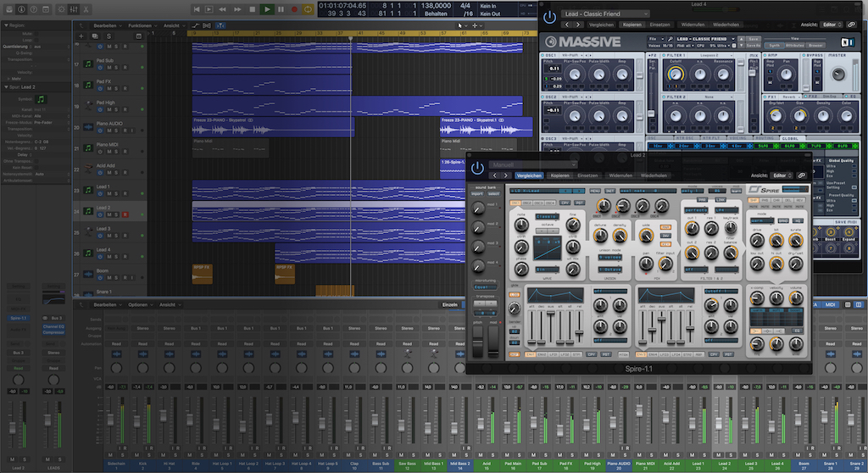Click Vergleichen in Spire plugin header
The width and height of the screenshot is (868, 473).
click(x=529, y=175)
